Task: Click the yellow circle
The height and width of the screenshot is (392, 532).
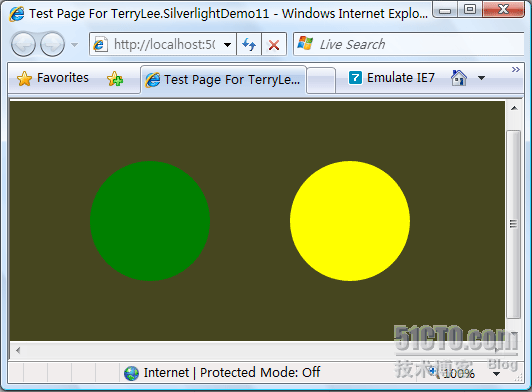Action: click(350, 221)
